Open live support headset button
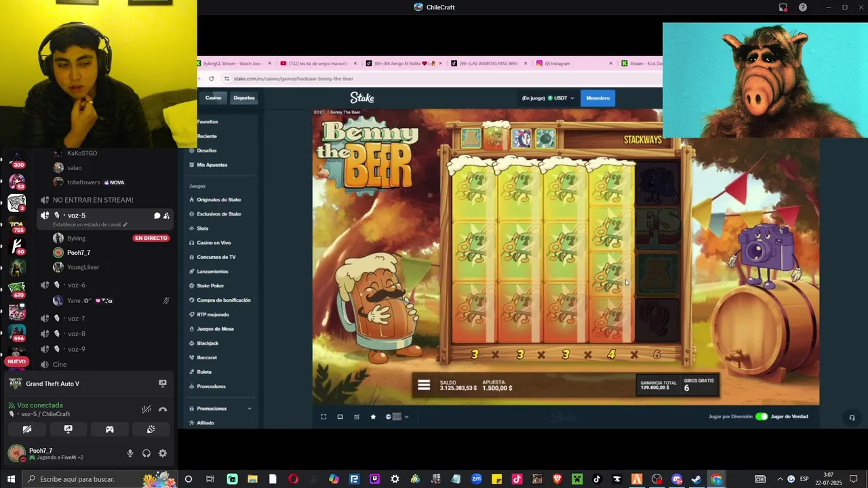 click(x=852, y=418)
